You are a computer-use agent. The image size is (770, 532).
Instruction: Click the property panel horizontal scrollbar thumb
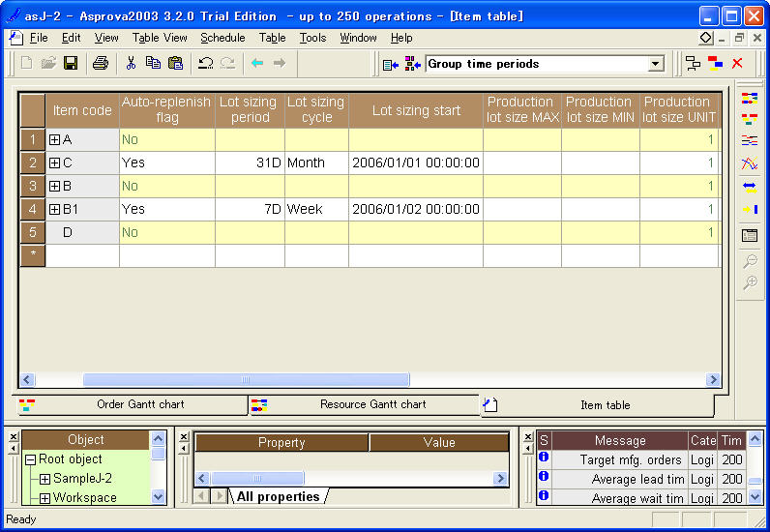click(x=257, y=479)
